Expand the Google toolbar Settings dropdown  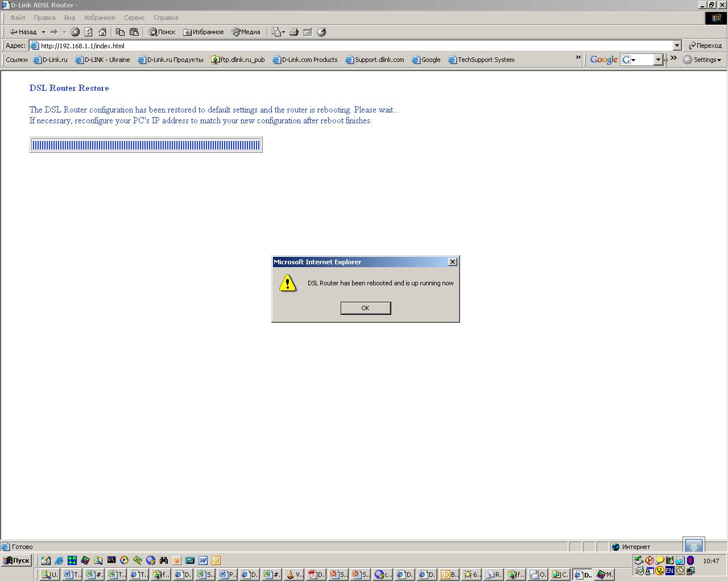coord(702,60)
